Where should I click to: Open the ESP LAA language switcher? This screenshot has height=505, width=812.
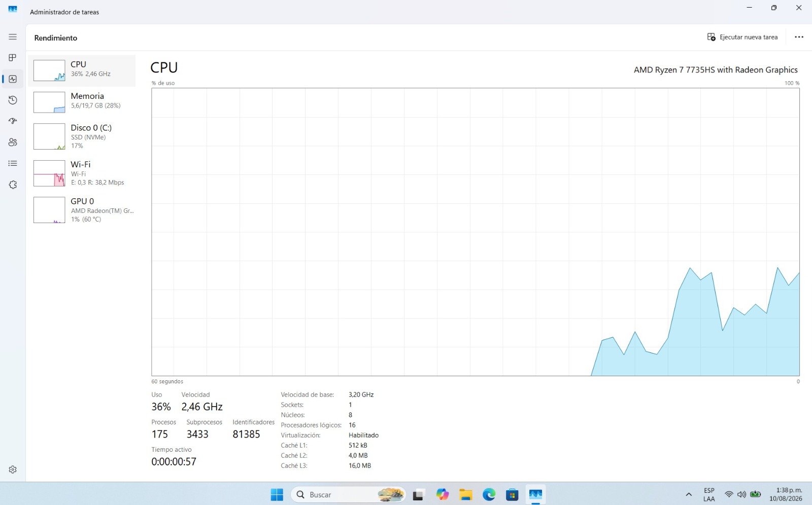[x=709, y=494]
